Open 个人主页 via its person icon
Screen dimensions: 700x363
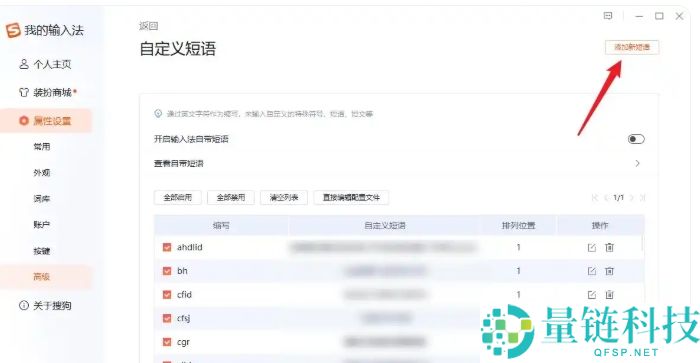click(x=24, y=64)
